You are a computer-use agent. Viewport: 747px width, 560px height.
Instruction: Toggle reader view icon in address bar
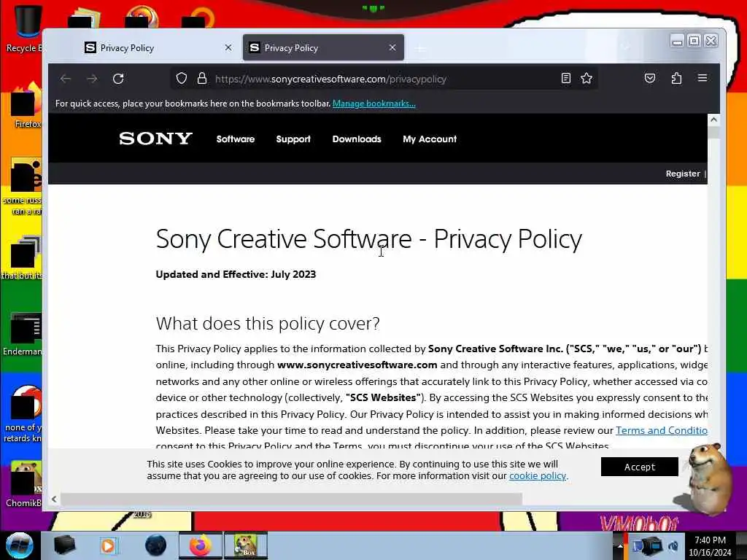(x=566, y=78)
